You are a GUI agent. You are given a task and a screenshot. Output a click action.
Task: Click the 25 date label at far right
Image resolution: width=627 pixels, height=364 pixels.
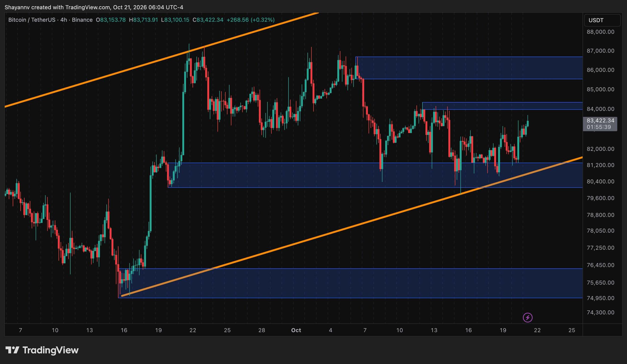coord(572,330)
